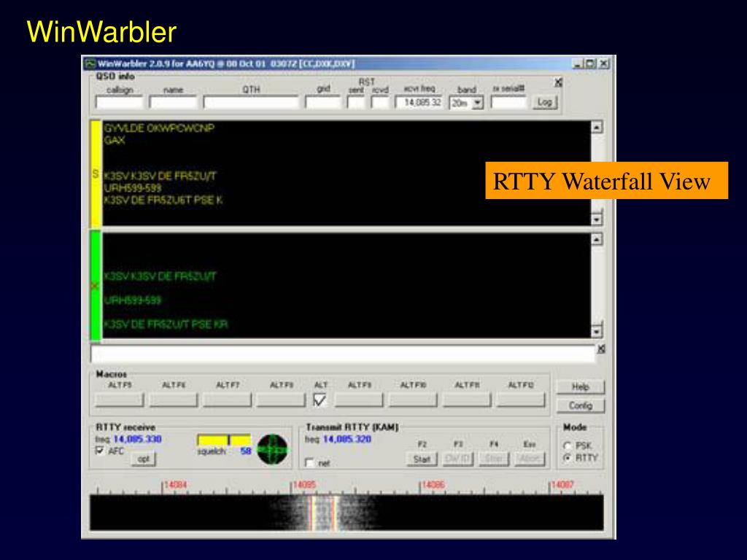Click the 14084 frequency scale marker

[x=175, y=485]
